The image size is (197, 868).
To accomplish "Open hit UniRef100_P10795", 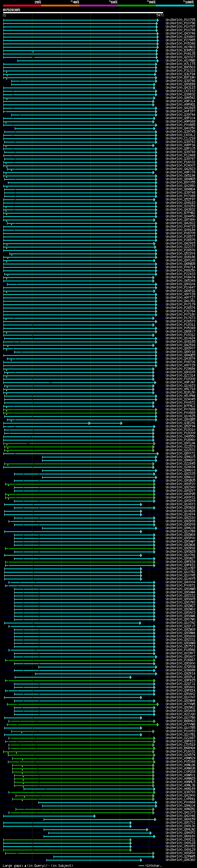I will coord(180,20).
